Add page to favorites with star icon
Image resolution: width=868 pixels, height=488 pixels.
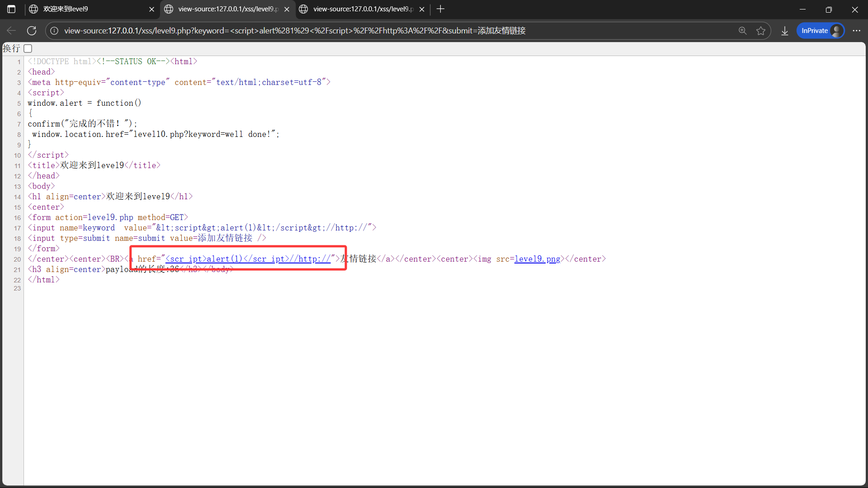761,31
